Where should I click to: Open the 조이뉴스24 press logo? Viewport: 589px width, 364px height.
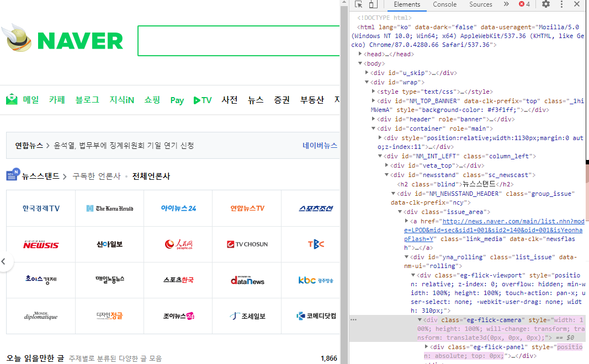tap(178, 316)
